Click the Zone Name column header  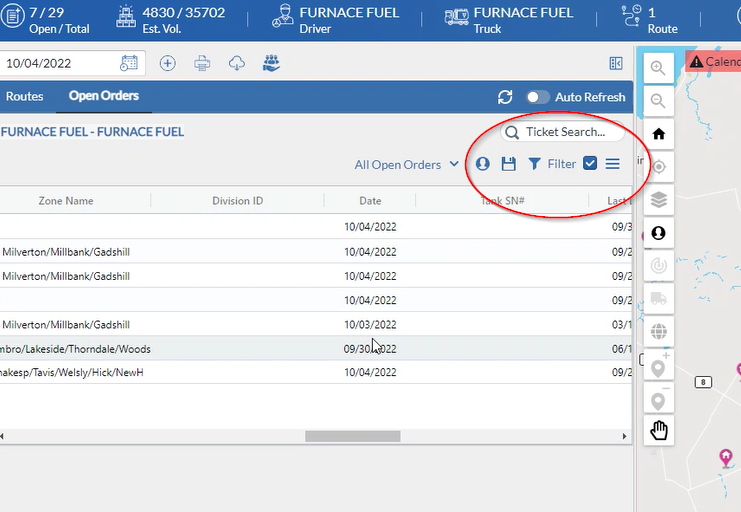pos(66,201)
